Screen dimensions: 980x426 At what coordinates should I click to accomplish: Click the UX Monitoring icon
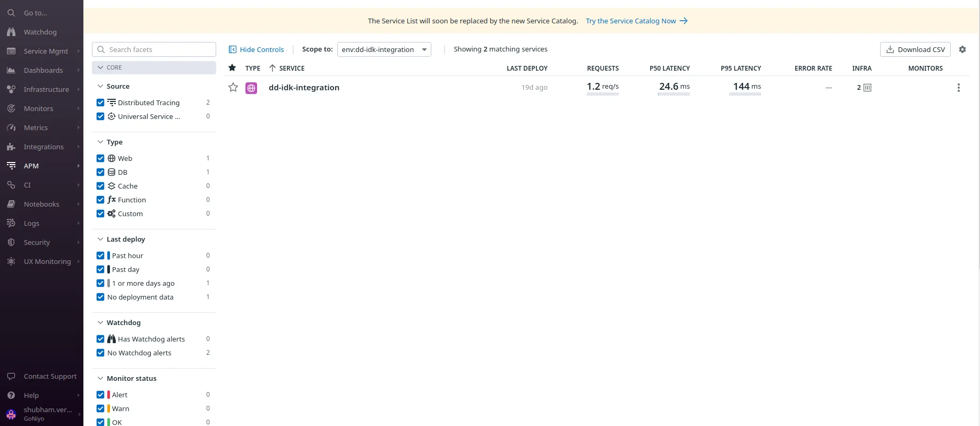point(11,261)
